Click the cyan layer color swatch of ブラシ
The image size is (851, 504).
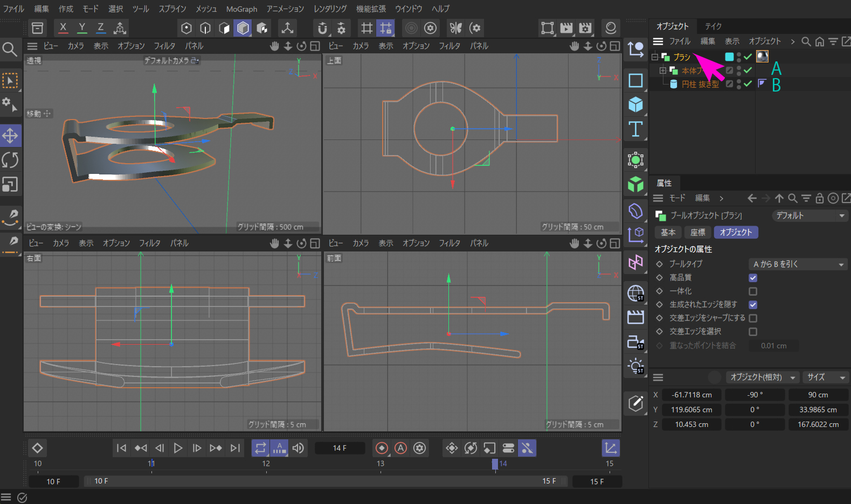[x=729, y=57]
